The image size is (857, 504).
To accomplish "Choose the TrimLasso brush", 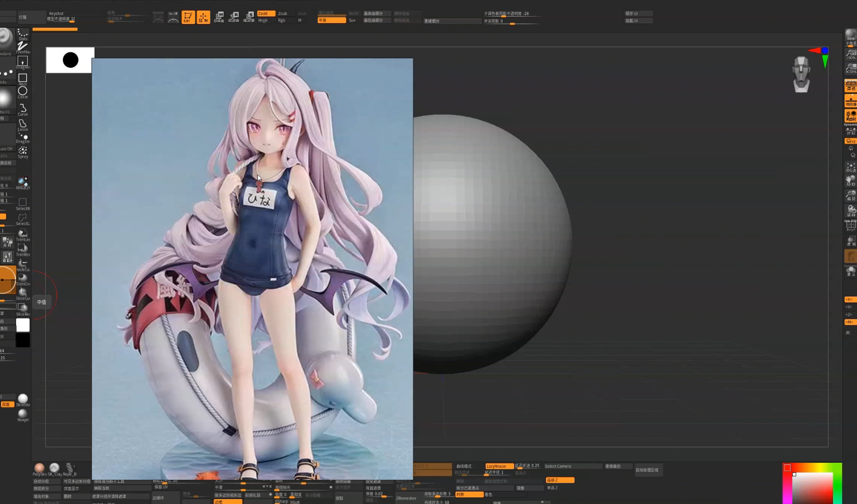I will 23,235.
